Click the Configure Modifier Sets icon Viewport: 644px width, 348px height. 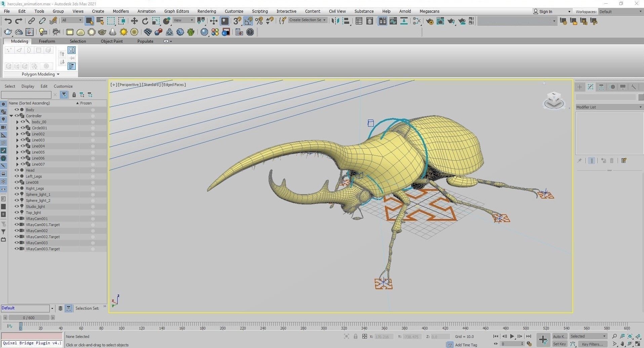(624, 161)
